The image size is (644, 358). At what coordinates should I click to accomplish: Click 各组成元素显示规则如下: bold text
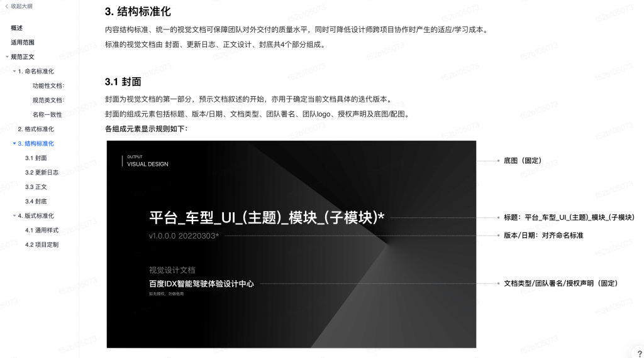pos(146,129)
